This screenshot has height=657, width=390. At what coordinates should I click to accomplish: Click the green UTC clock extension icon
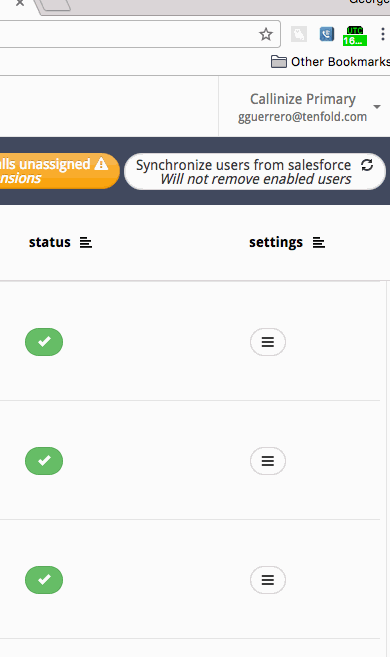355,36
